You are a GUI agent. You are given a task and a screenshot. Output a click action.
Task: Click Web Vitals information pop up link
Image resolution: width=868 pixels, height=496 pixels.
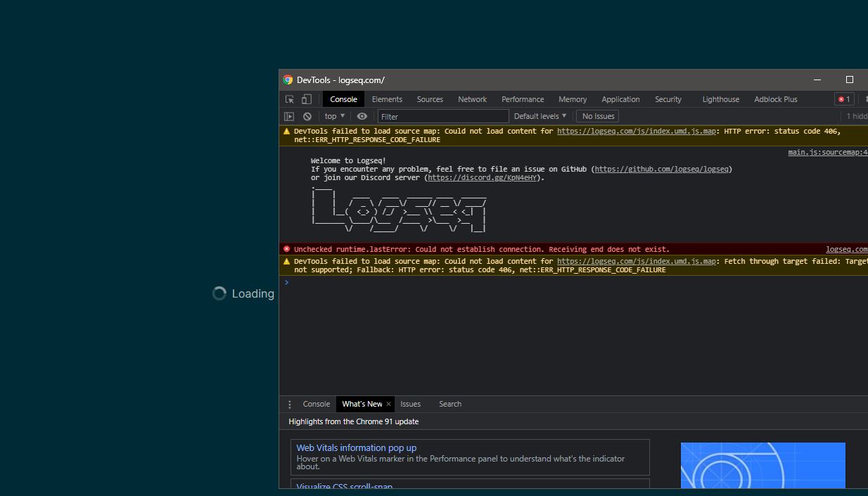tap(357, 447)
